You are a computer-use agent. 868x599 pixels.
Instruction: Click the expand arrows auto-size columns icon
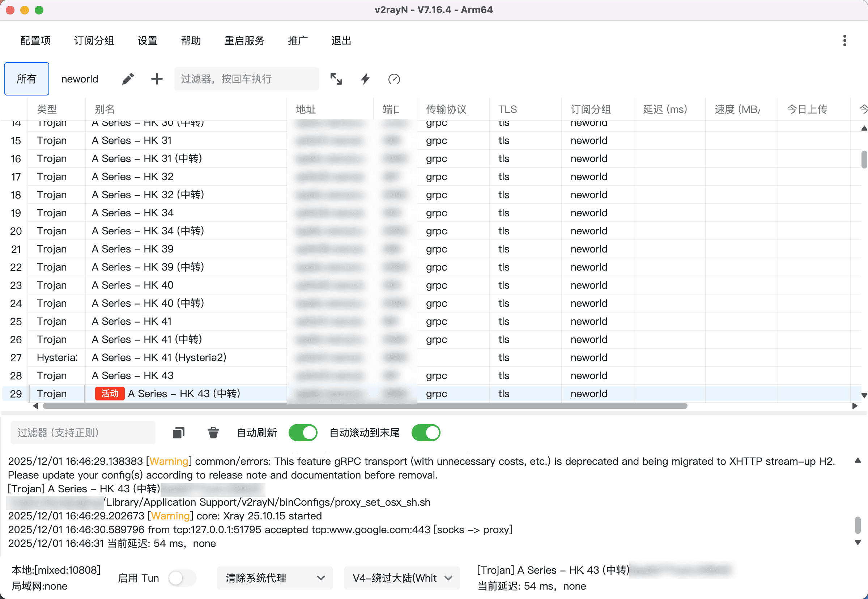[336, 79]
